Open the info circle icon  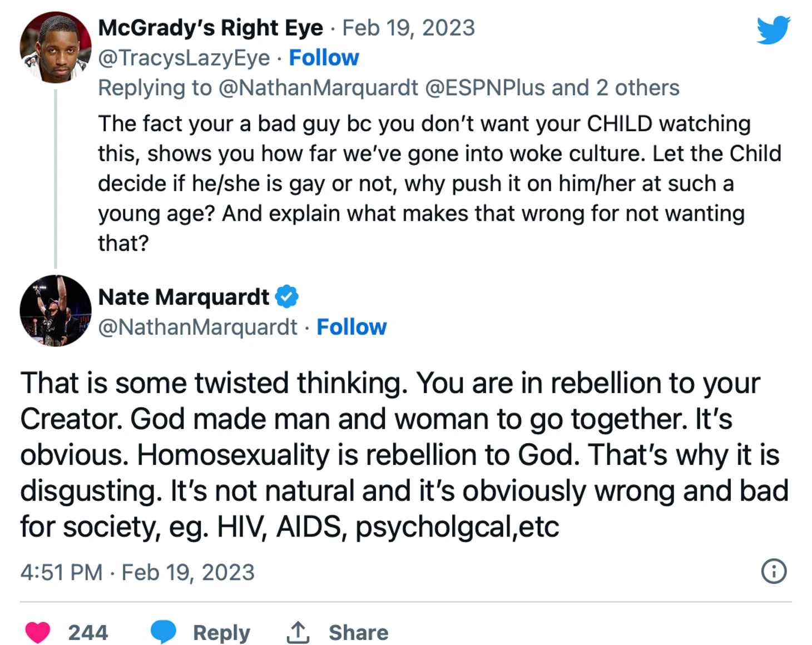pyautogui.click(x=774, y=571)
